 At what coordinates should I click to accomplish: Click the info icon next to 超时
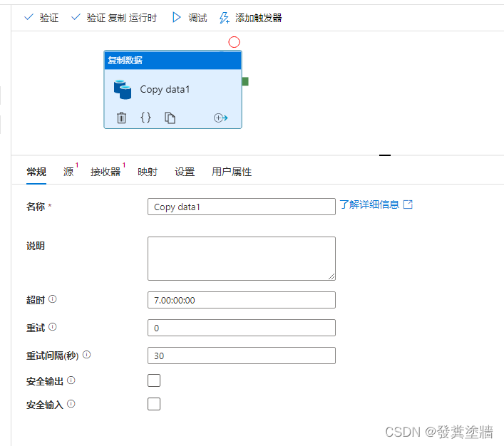click(52, 299)
